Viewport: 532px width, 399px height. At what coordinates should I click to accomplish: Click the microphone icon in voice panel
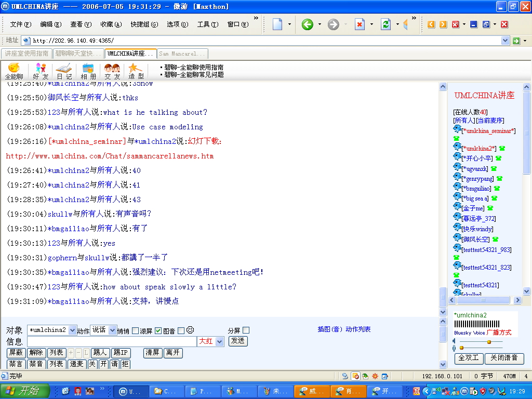tap(454, 348)
